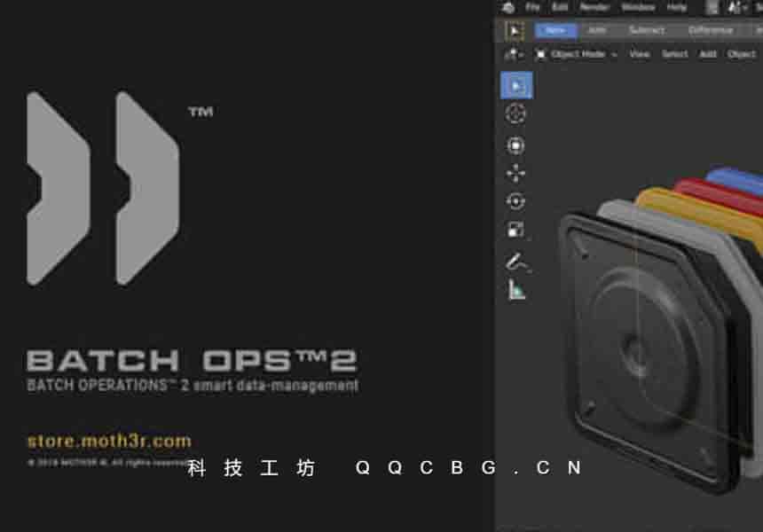Open the Window menu
Image resolution: width=763 pixels, height=532 pixels.
pyautogui.click(x=638, y=7)
